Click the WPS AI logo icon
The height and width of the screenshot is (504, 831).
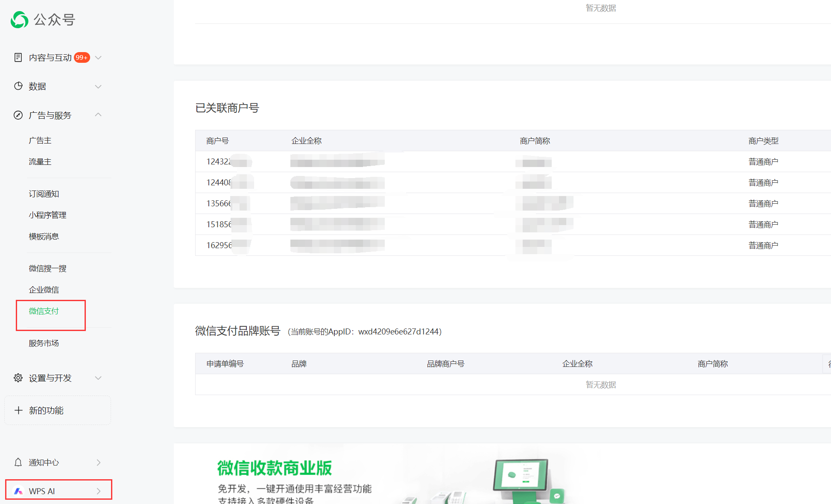tap(18, 491)
